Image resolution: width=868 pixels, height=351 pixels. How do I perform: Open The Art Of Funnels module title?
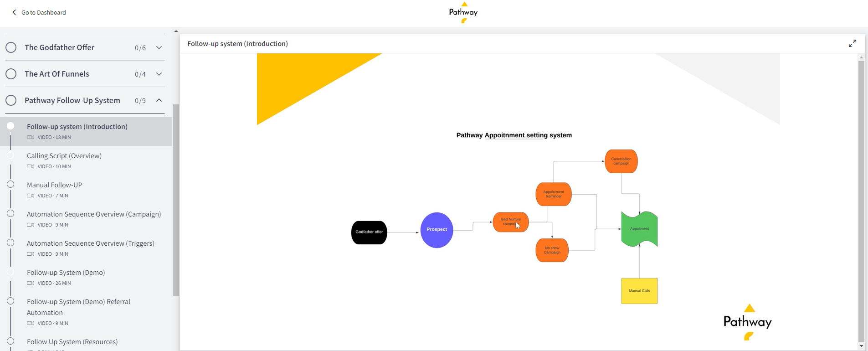point(56,74)
